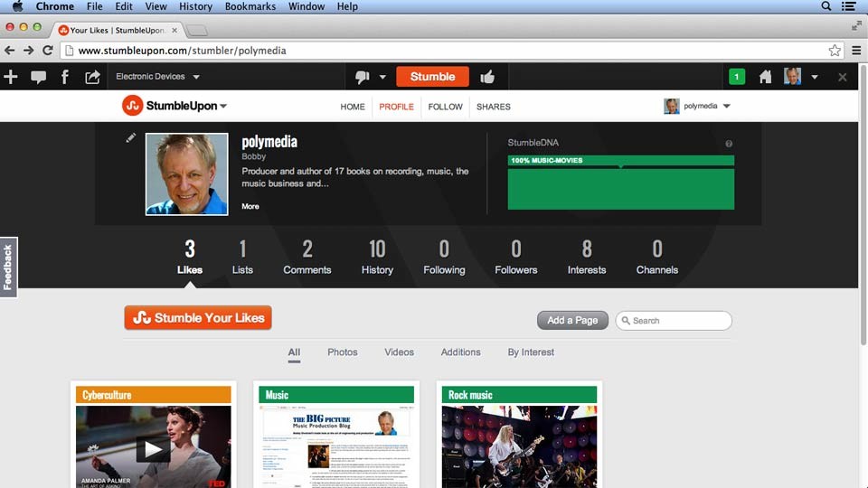Image resolution: width=868 pixels, height=488 pixels.
Task: Close the Your Likes browser tab
Action: [x=175, y=31]
